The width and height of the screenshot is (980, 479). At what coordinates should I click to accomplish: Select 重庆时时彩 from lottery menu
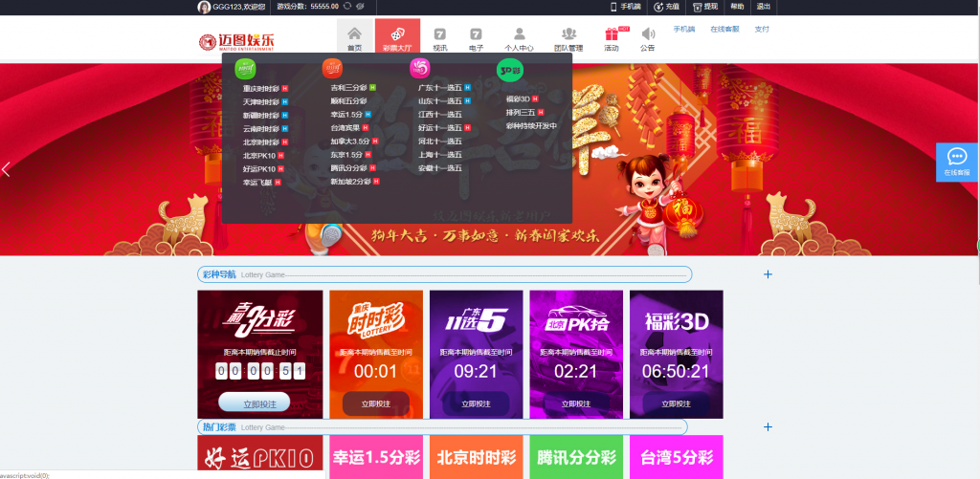pyautogui.click(x=260, y=88)
